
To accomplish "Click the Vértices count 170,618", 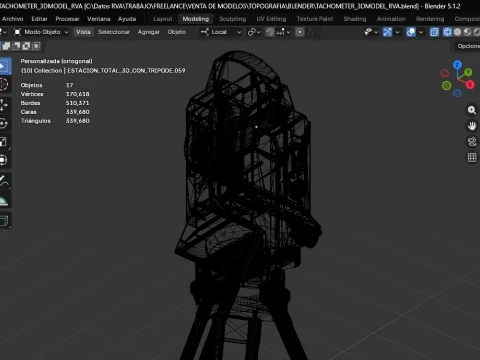I will [78, 94].
